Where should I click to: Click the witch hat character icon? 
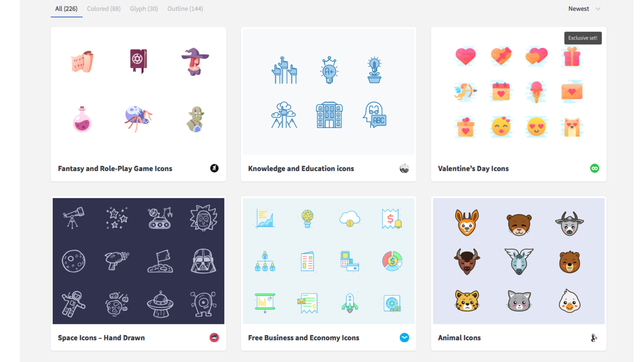point(195,62)
